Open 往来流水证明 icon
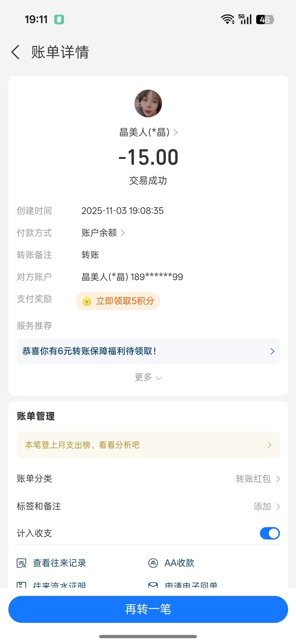 tap(21, 585)
